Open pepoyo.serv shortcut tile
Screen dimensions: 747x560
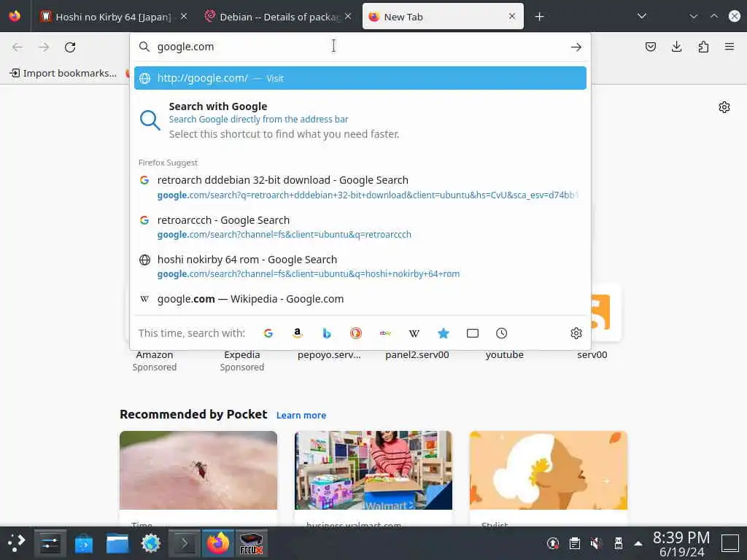[x=329, y=355]
